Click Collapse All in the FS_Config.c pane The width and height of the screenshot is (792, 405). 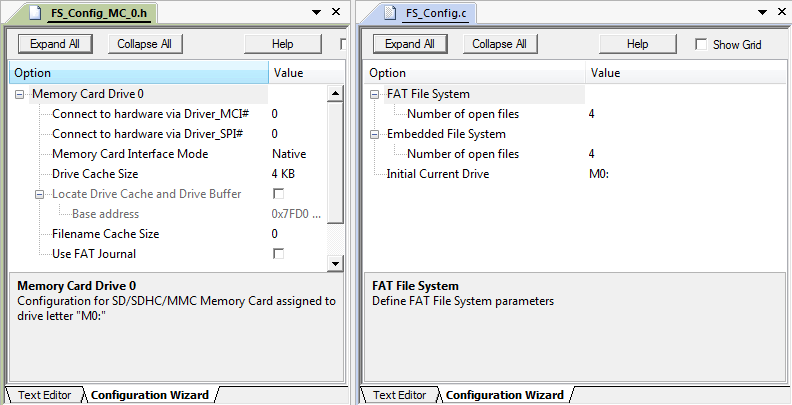click(x=499, y=44)
